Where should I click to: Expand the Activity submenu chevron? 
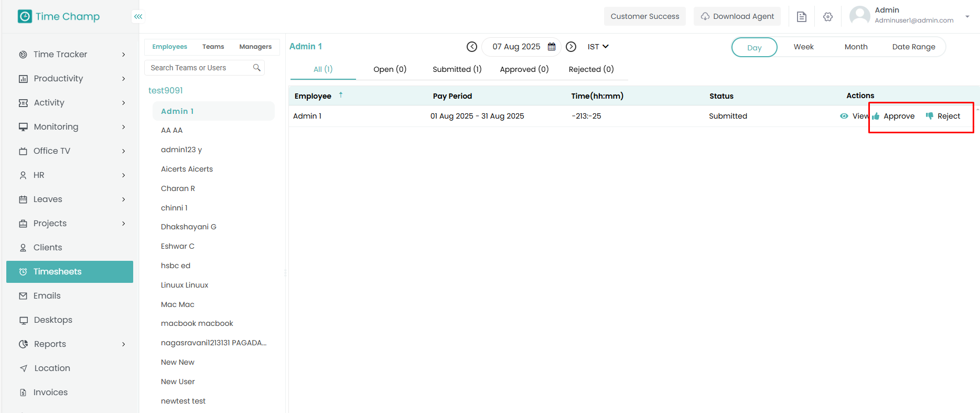tap(124, 103)
